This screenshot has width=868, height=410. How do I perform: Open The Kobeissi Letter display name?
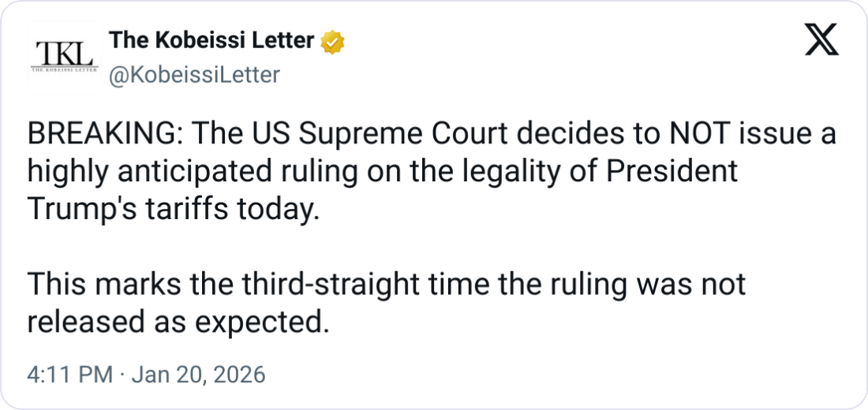pyautogui.click(x=211, y=40)
